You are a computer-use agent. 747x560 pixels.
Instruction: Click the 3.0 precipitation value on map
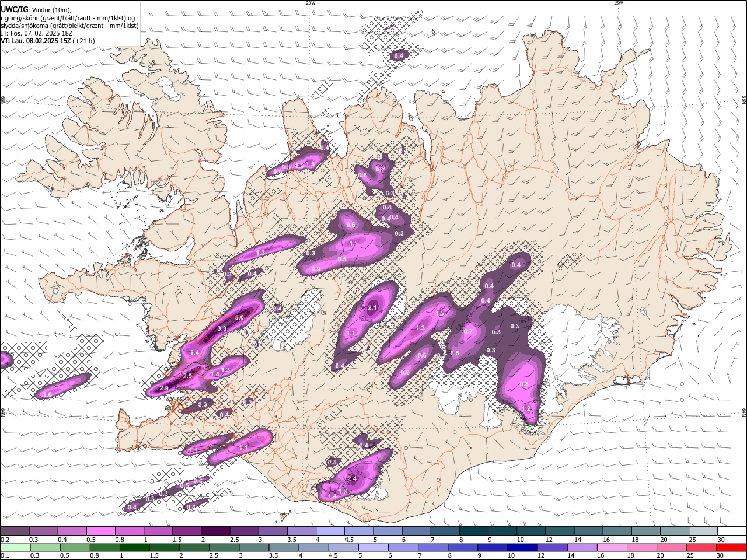tap(239, 317)
